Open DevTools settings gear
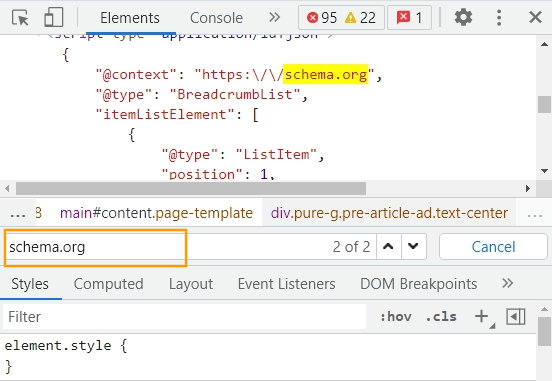This screenshot has width=552, height=381. (463, 17)
